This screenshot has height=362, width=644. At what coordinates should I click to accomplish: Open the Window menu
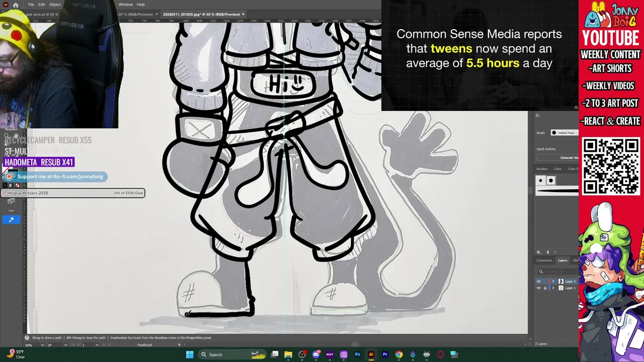(x=125, y=5)
